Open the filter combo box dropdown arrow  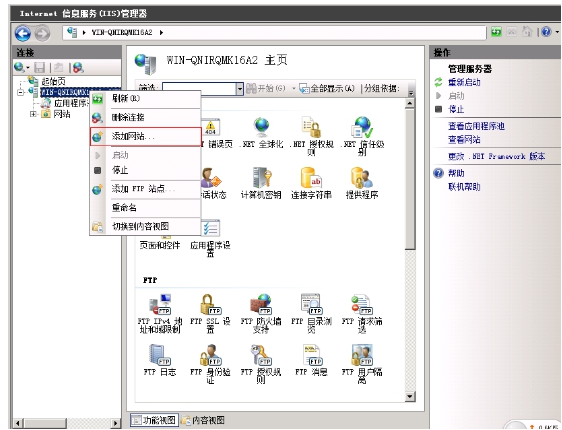239,89
